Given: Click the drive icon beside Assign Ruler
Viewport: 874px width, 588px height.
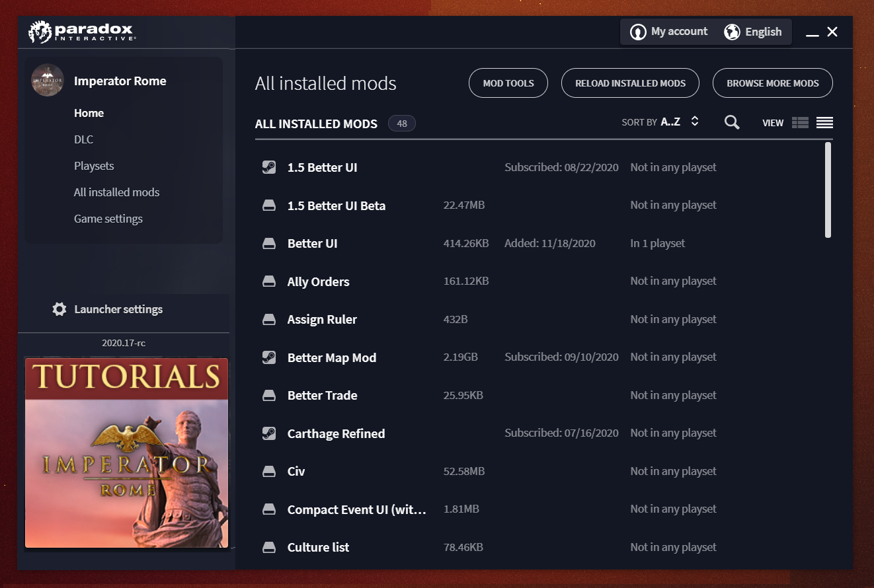Looking at the screenshot, I should [x=268, y=319].
